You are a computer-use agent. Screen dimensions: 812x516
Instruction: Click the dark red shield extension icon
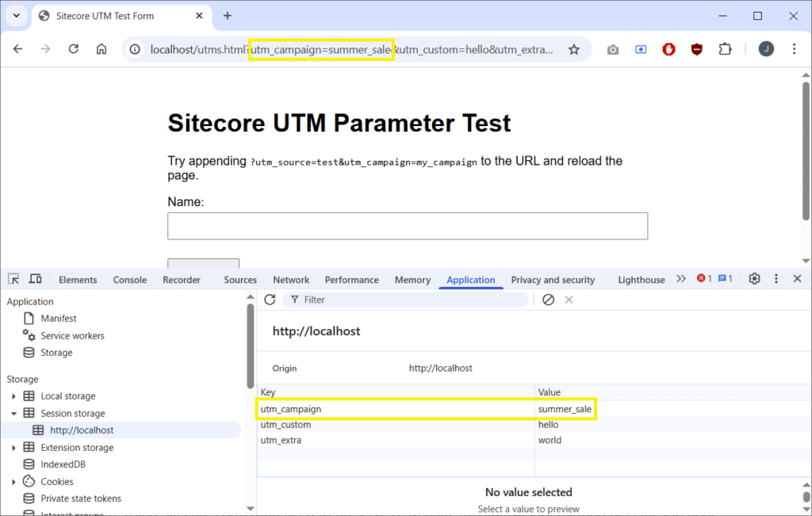click(696, 50)
